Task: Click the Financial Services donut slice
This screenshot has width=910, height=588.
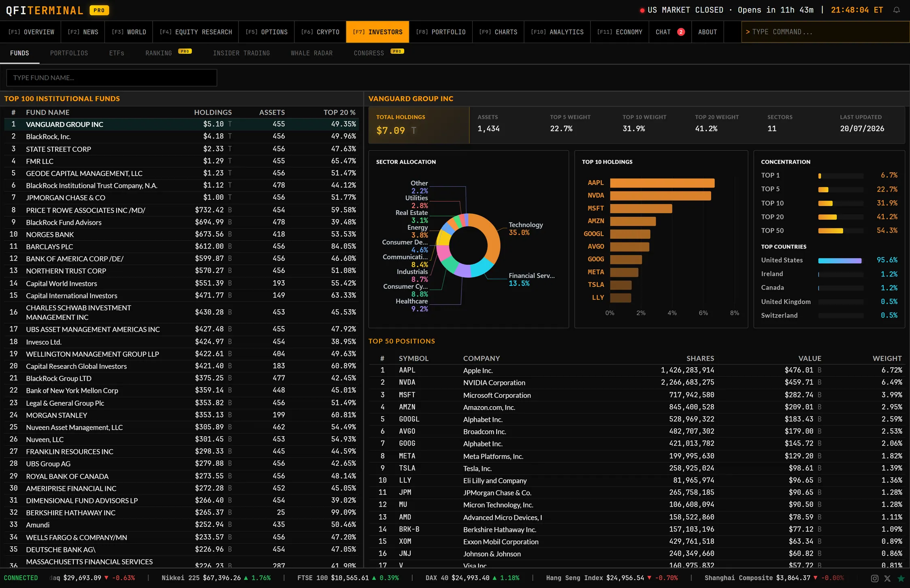Action: pos(482,268)
